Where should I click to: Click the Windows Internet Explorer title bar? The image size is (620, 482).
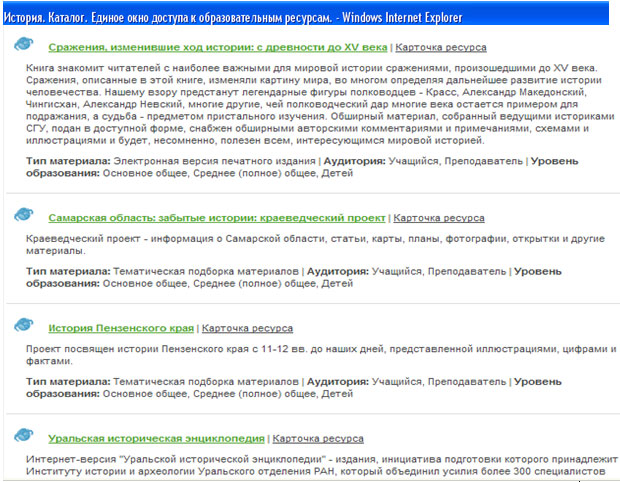click(310, 16)
